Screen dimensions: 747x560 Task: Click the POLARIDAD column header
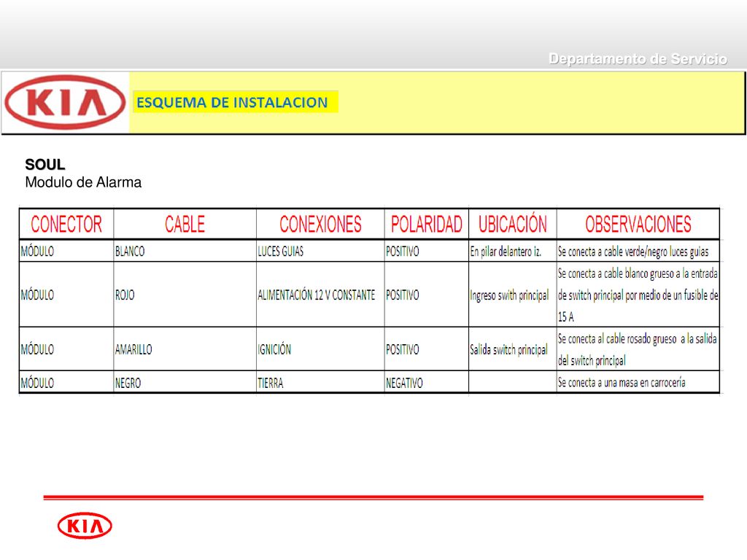[426, 224]
